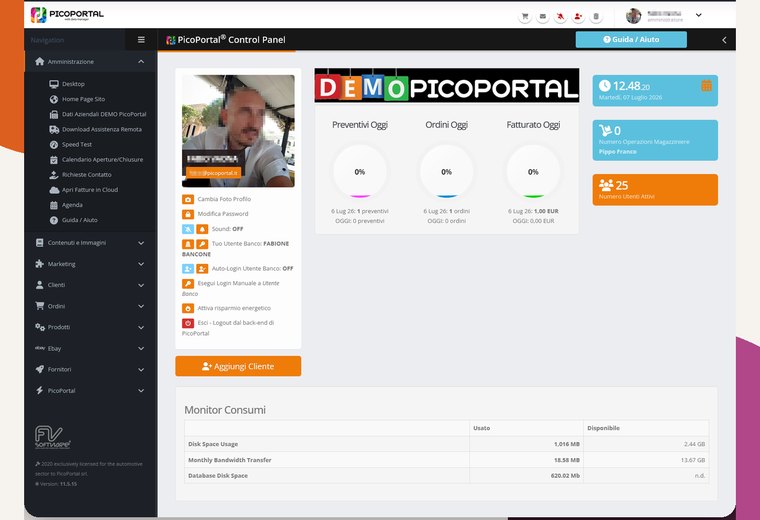The image size is (760, 520).
Task: Click the trash bin icon in top bar
Action: 596,16
